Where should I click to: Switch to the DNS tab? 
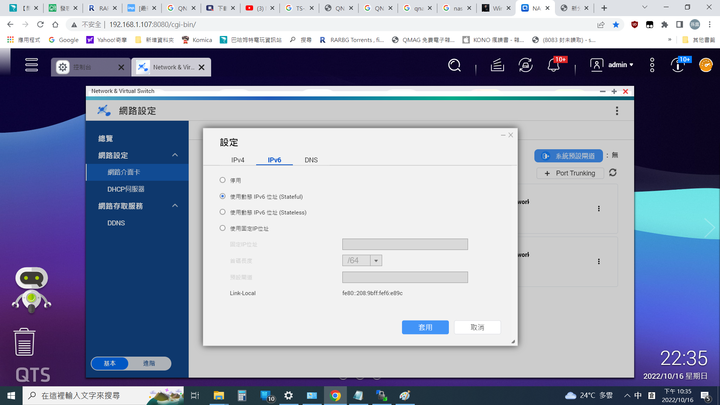[311, 160]
